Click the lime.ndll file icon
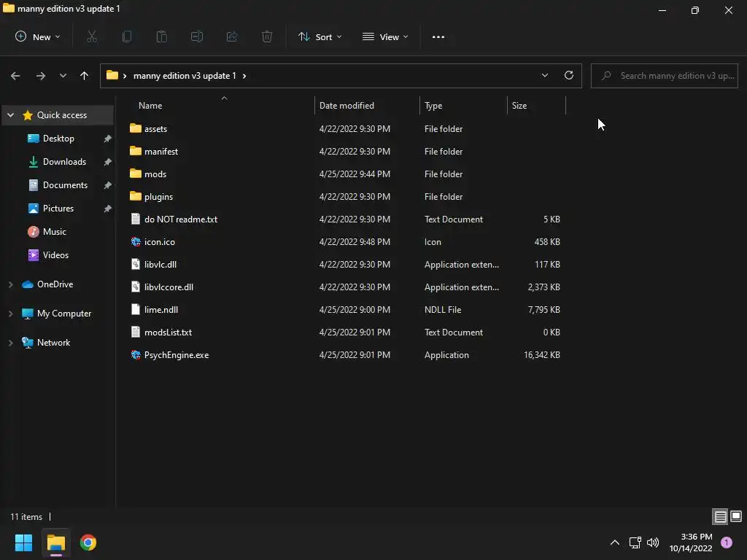The height and width of the screenshot is (560, 747). (136, 309)
